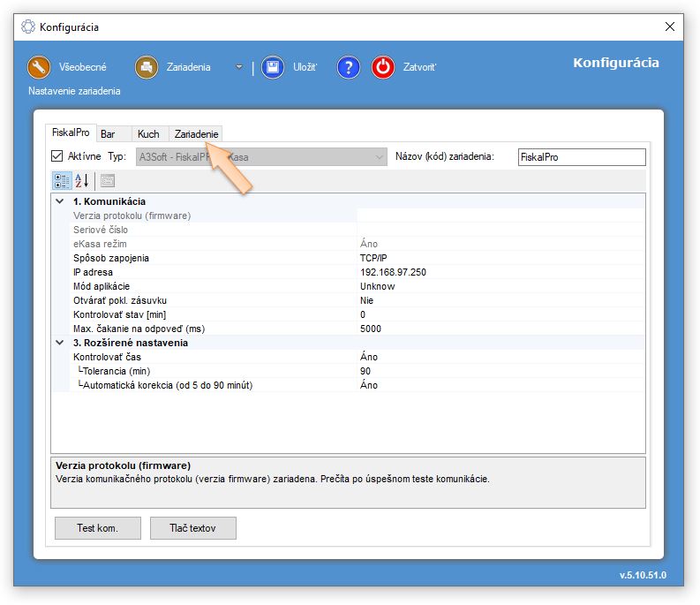Switch to the Bar tab
The width and height of the screenshot is (700, 605).
(x=109, y=134)
